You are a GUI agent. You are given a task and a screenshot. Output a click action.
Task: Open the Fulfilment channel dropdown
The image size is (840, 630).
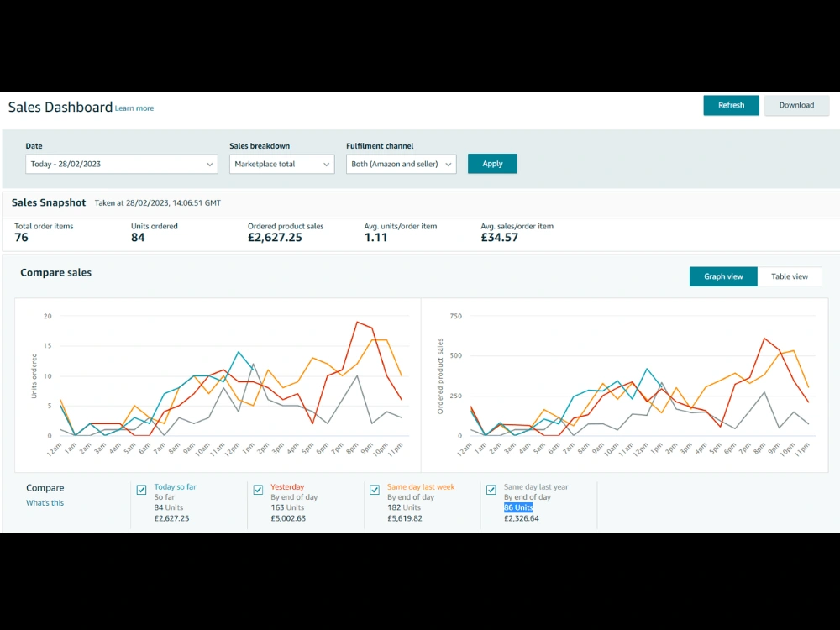[x=402, y=164]
